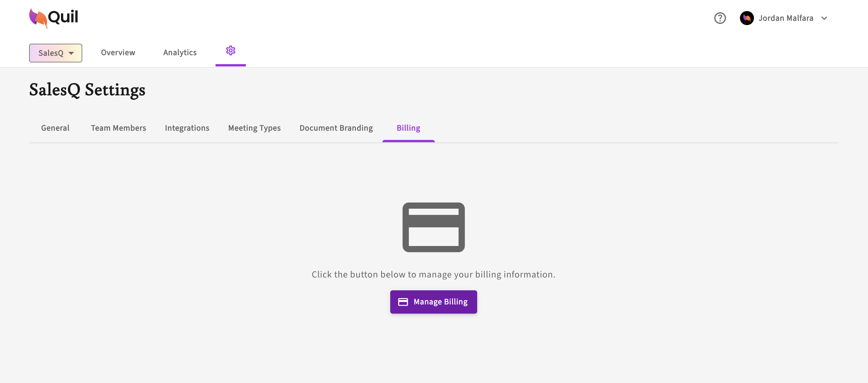Screen dimensions: 868x383
Task: Select the General settings tab
Action: pyautogui.click(x=55, y=128)
